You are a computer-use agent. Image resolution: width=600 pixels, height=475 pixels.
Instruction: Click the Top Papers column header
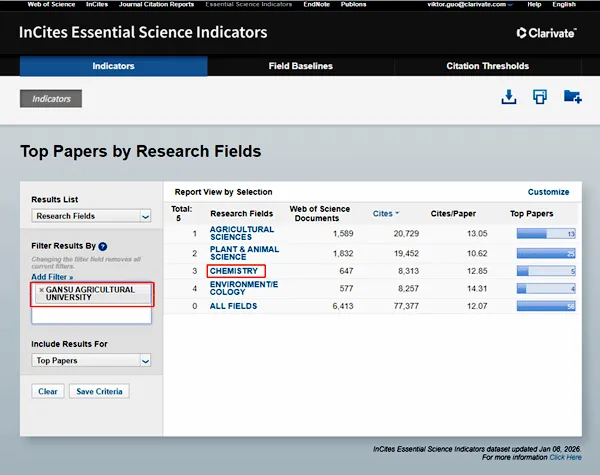click(532, 214)
